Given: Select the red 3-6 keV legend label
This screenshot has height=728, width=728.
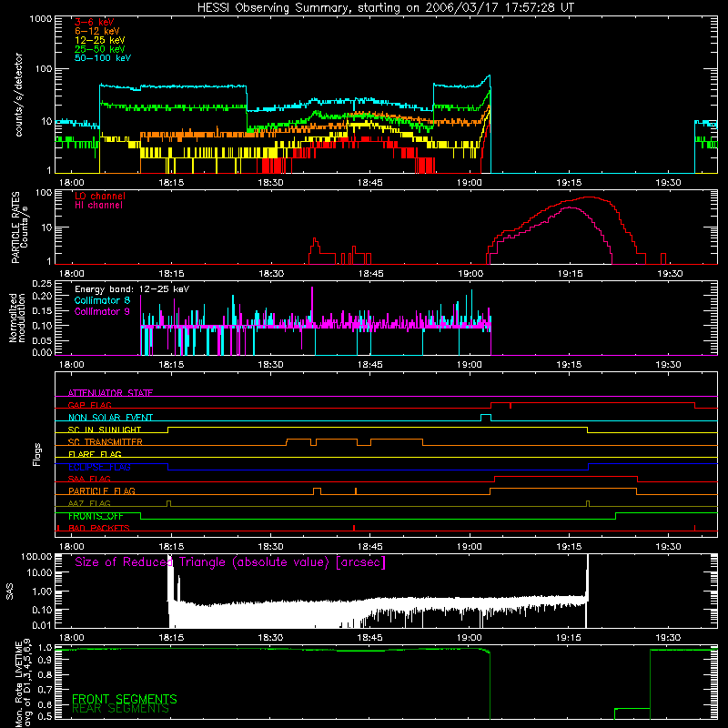Looking at the screenshot, I should [x=95, y=22].
